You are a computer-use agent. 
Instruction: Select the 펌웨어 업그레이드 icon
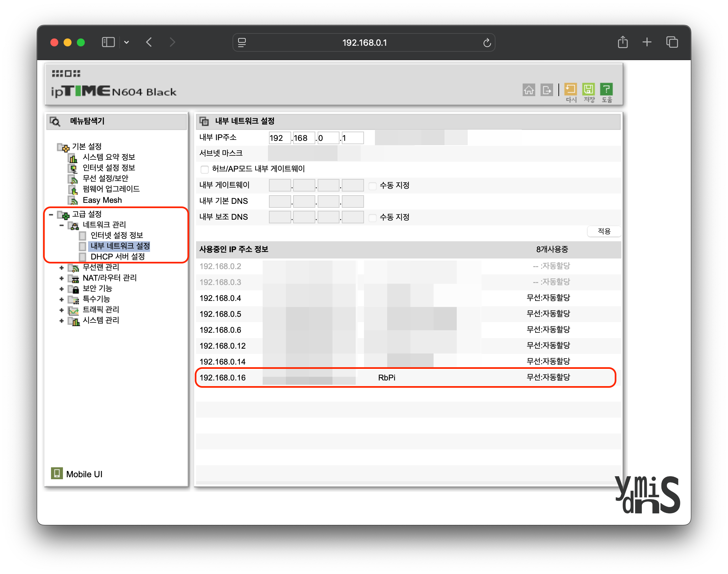pos(74,190)
